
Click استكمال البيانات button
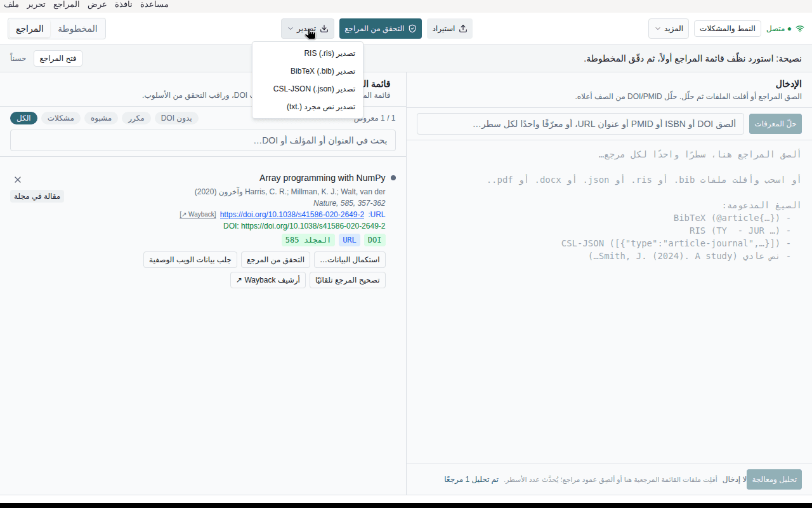[x=350, y=260]
